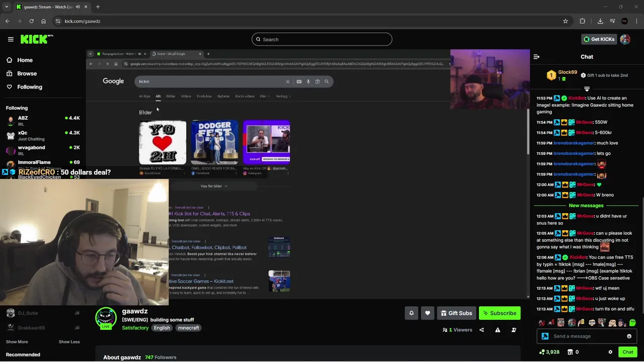The width and height of the screenshot is (644, 362).
Task: Open new browser tab
Action: [x=98, y=7]
